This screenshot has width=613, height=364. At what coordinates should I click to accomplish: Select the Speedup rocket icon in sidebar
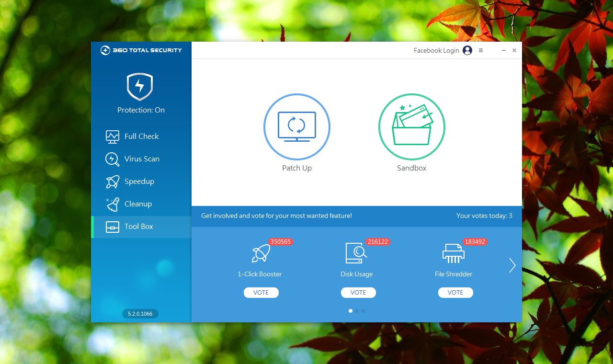tap(112, 182)
